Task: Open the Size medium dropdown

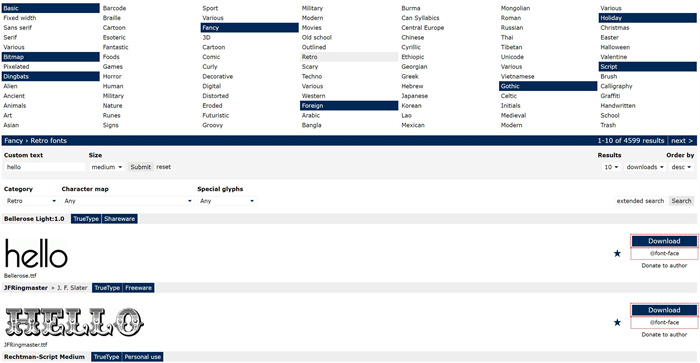Action: 107,167
